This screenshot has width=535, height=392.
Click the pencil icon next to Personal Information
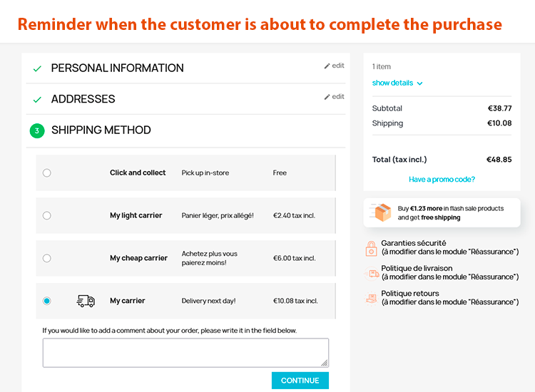327,66
